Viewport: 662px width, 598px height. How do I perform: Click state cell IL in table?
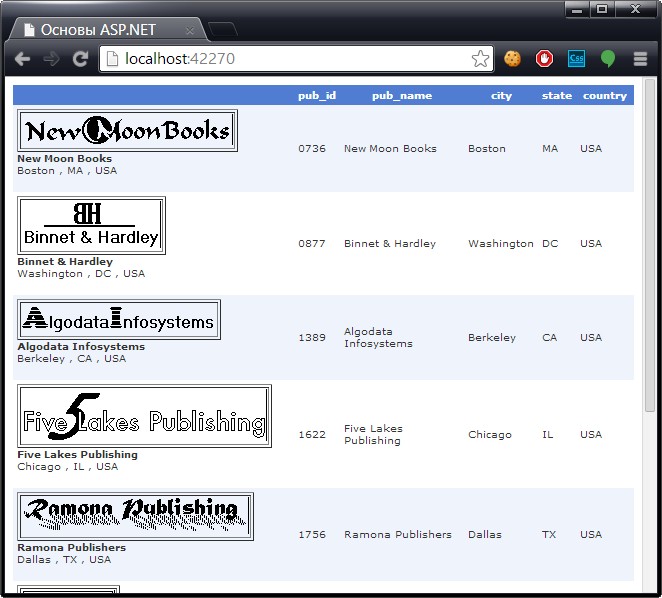pyautogui.click(x=548, y=435)
